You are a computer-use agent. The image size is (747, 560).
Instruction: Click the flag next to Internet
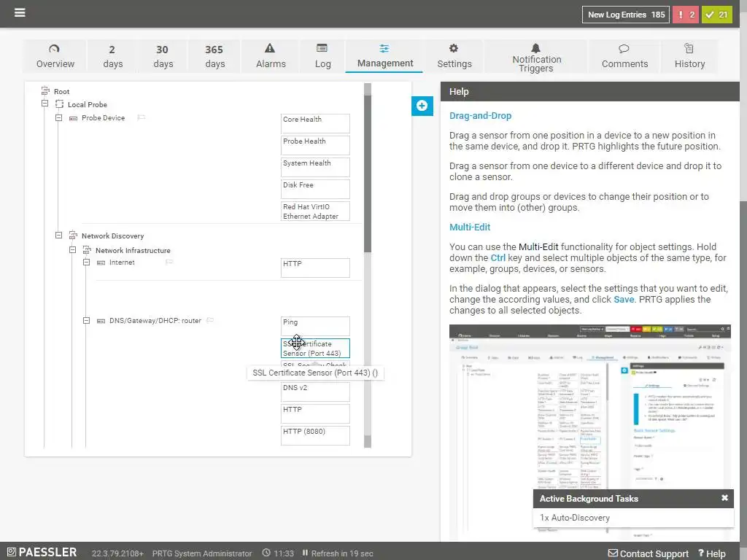point(169,262)
